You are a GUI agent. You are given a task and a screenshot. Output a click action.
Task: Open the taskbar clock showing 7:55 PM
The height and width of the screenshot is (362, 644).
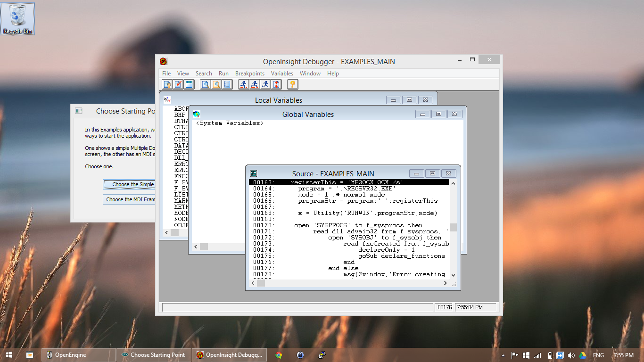click(623, 355)
